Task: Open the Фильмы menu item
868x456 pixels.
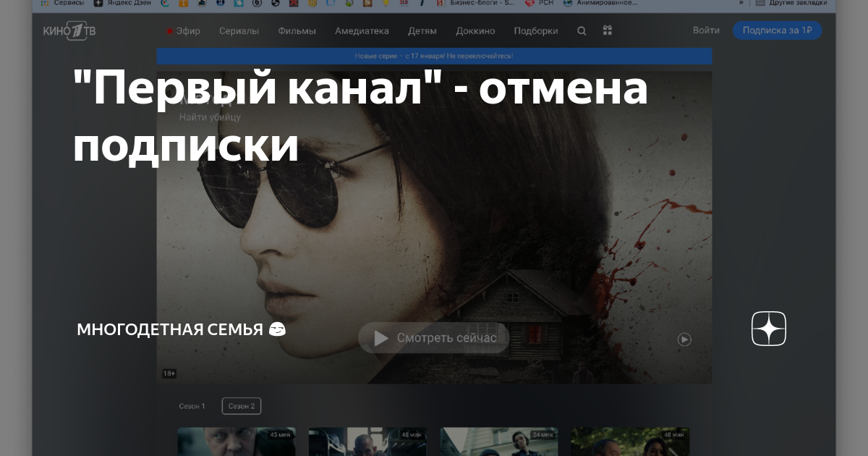Action: coord(297,31)
